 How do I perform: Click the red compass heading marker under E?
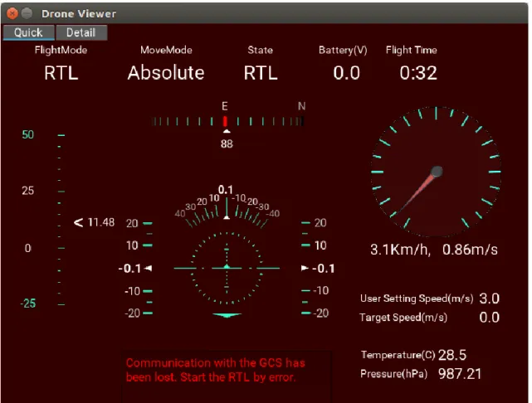click(225, 121)
